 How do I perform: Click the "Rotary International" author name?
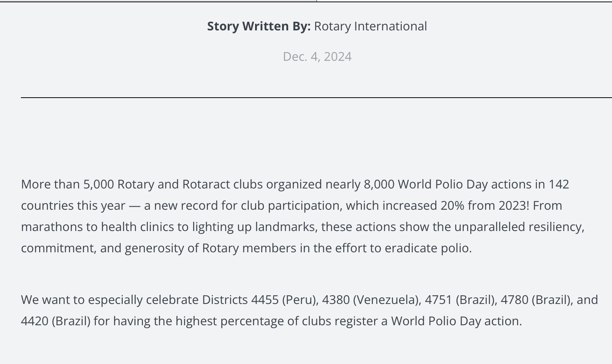pyautogui.click(x=371, y=26)
